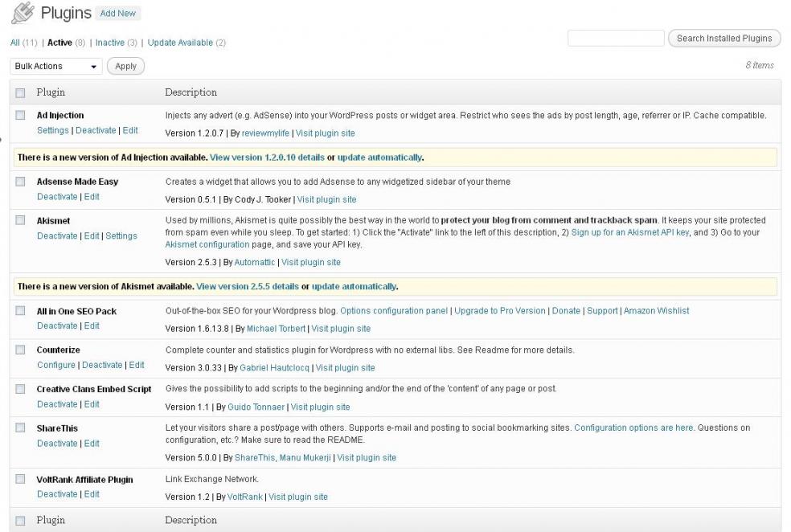Open Configuration options are here link
The width and height of the screenshot is (791, 532).
coord(634,428)
